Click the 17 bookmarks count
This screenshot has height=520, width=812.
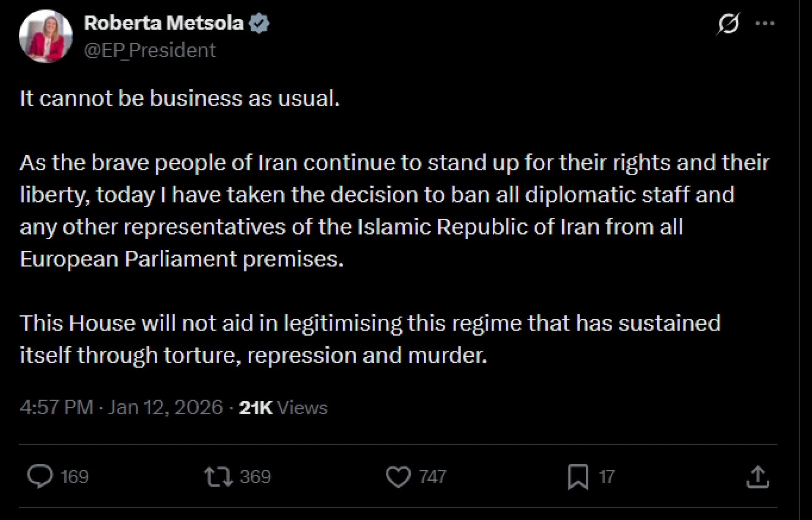(606, 477)
